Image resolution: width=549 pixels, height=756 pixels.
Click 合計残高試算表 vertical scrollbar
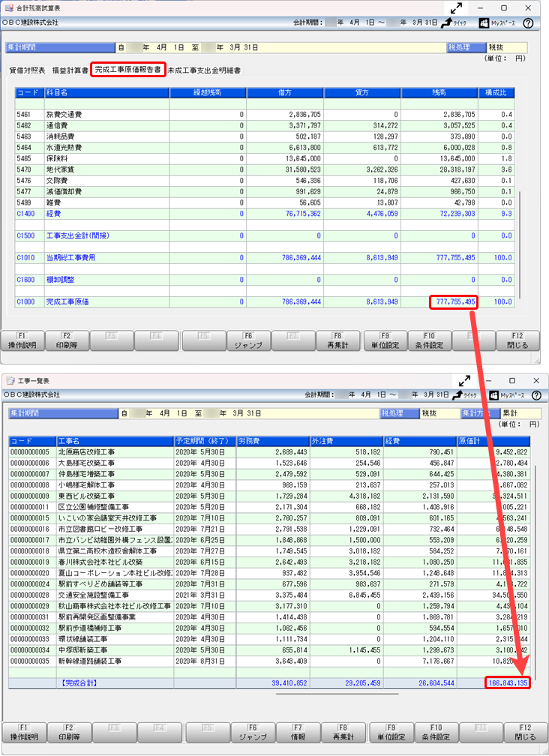coord(520,245)
